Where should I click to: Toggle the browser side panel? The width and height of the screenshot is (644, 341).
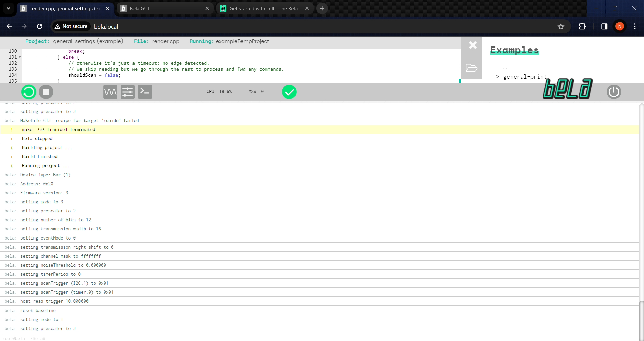click(604, 26)
